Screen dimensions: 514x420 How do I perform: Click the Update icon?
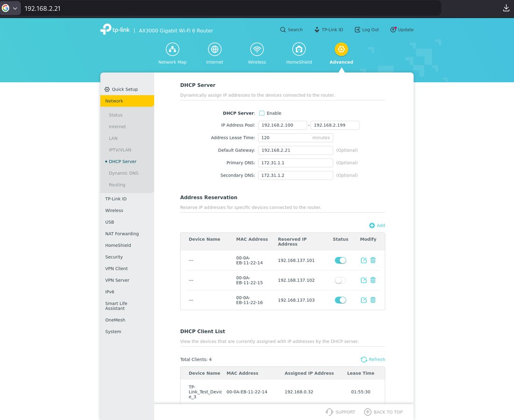coord(393,30)
